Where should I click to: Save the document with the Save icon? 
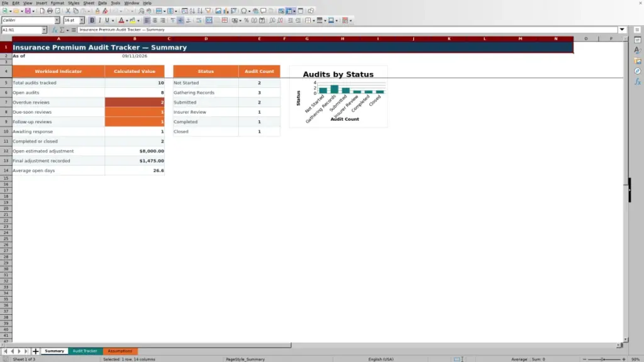pos(28,11)
